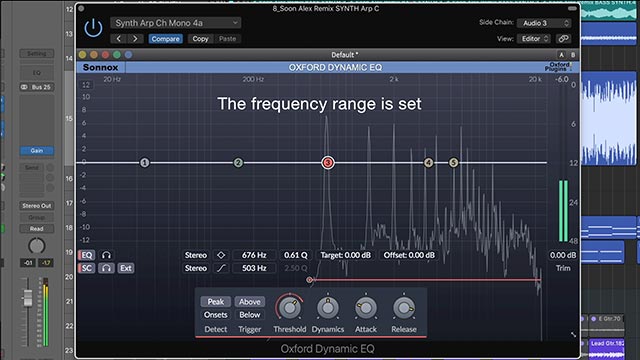Open the Synth Arp Ch Mono 4a preset dropdown
Screen dimensions: 640x360
(176, 23)
